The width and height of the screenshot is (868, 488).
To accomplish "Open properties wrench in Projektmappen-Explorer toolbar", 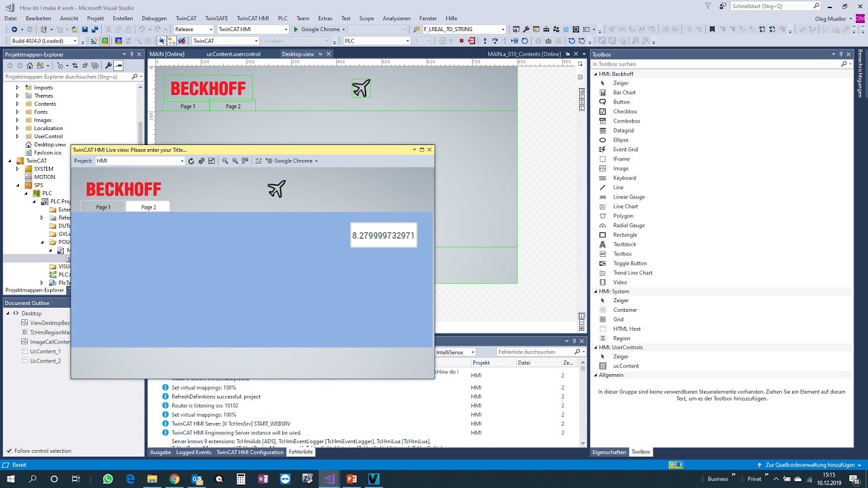I will click(x=108, y=66).
